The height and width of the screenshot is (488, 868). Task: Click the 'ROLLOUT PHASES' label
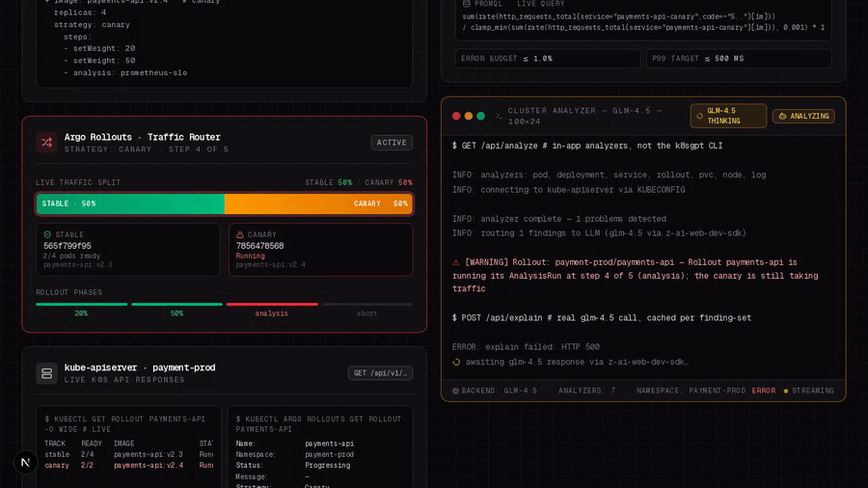tap(69, 292)
